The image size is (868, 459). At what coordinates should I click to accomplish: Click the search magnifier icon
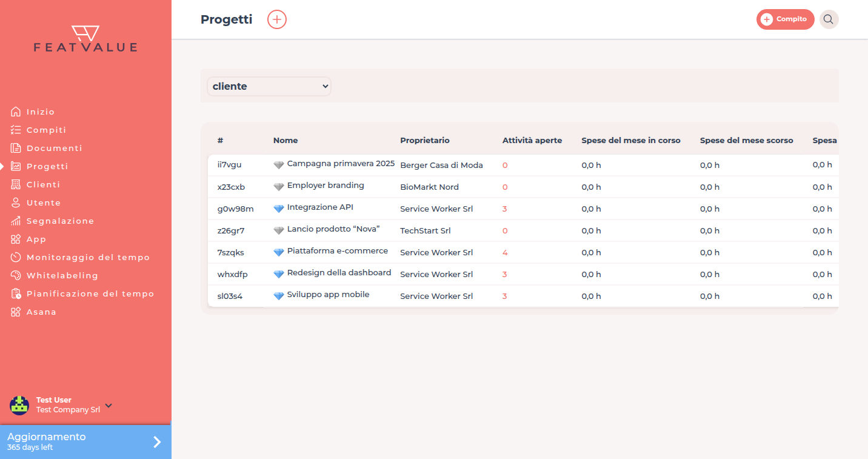829,19
